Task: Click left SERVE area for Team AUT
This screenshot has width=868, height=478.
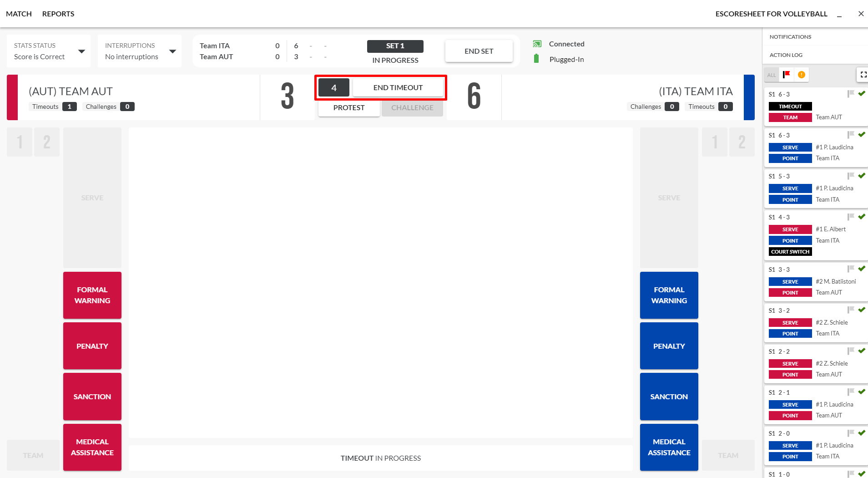Action: 92,198
